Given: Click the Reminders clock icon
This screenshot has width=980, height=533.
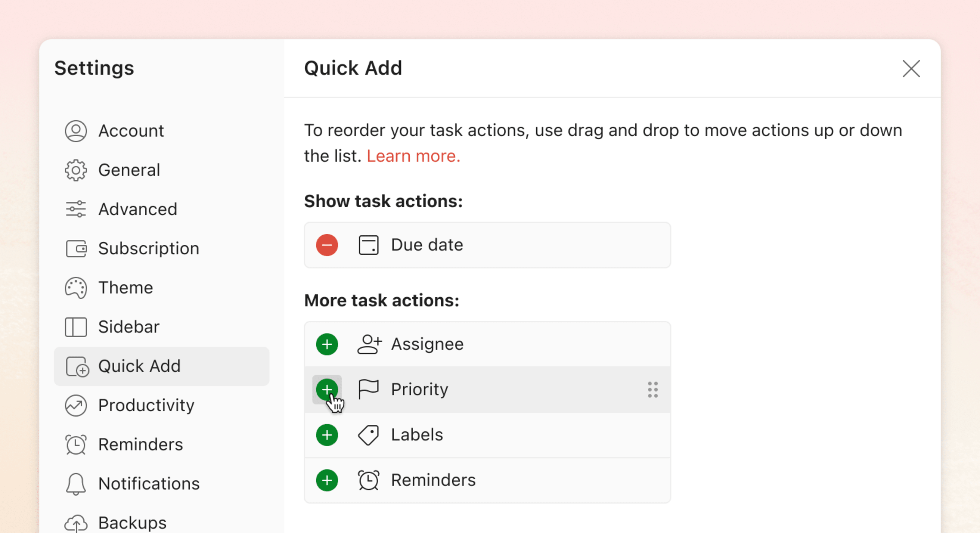Looking at the screenshot, I should 369,480.
